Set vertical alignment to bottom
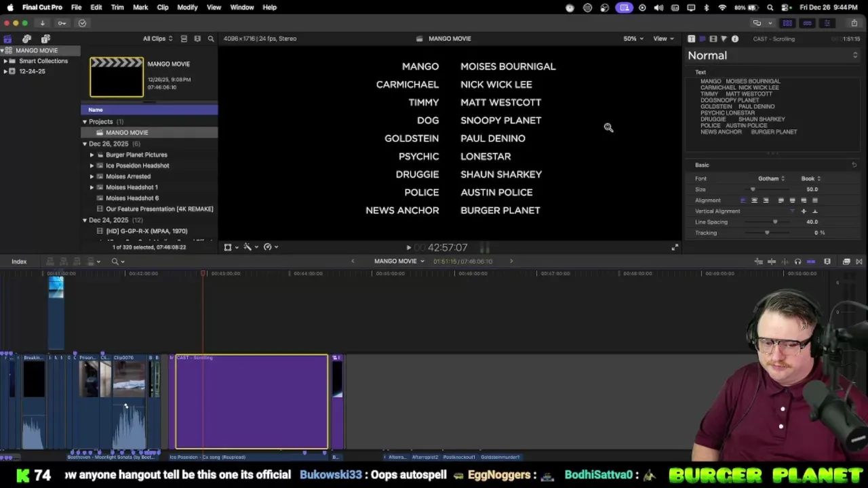Viewport: 868px width, 488px height. [815, 211]
